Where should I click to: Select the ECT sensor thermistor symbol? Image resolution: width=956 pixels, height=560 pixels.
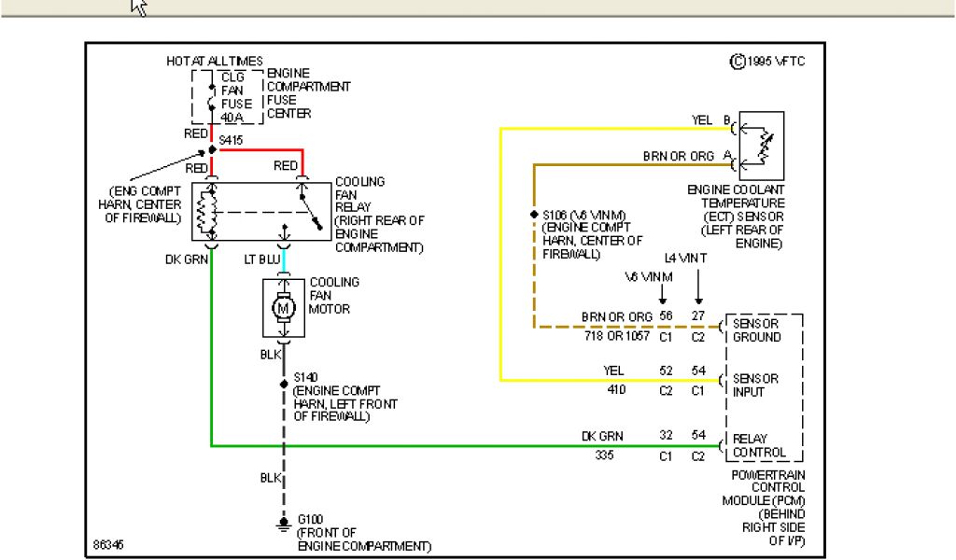coord(762,146)
